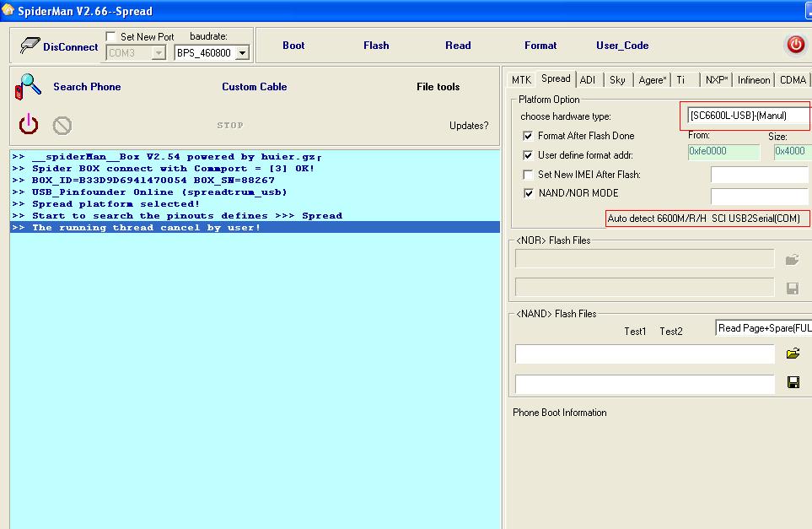Click the Boot button

coord(293,45)
